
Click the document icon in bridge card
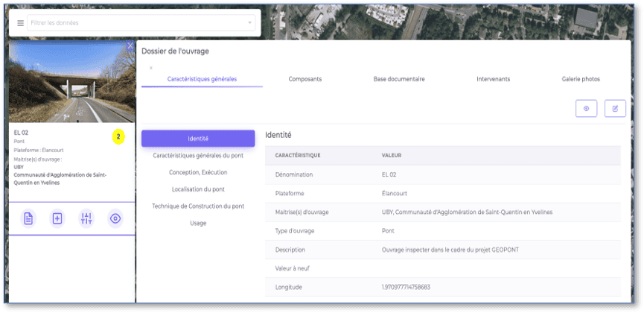28,218
